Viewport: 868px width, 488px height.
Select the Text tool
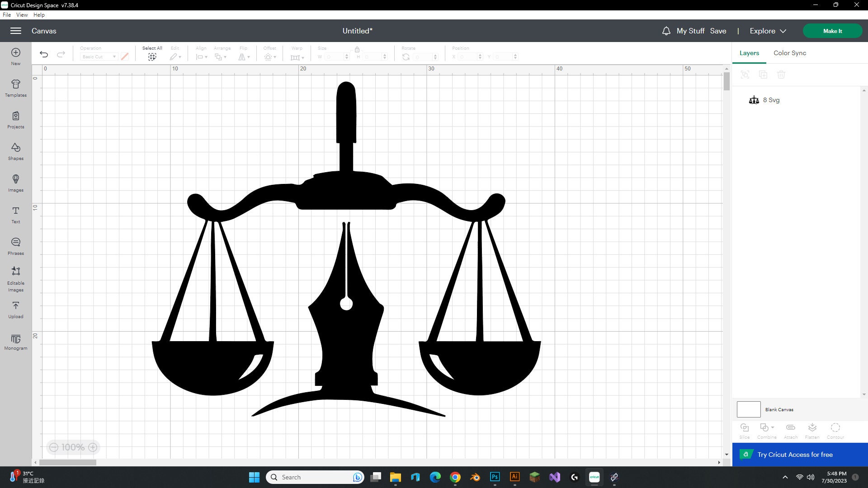tap(15, 215)
